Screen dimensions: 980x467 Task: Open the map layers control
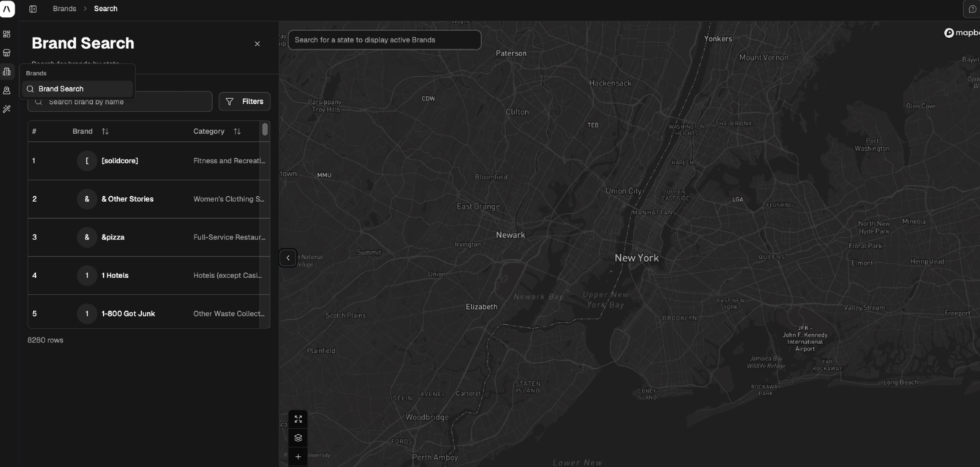tap(298, 438)
